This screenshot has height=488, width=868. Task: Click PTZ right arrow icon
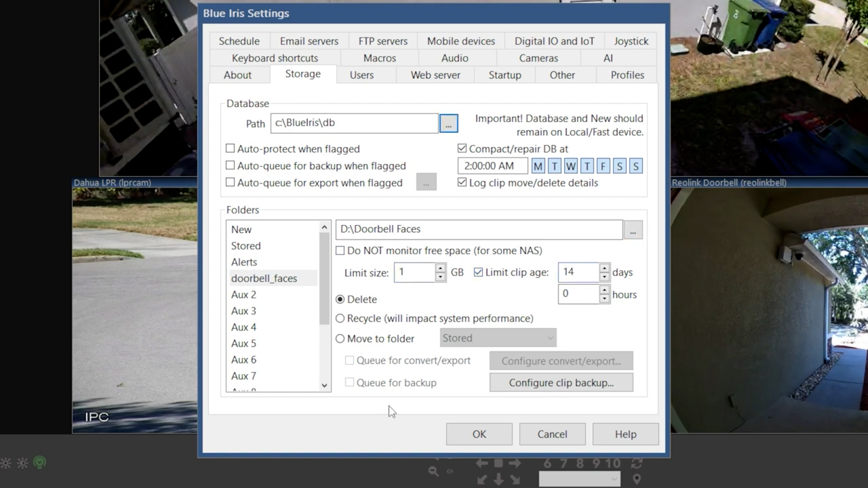tap(515, 464)
